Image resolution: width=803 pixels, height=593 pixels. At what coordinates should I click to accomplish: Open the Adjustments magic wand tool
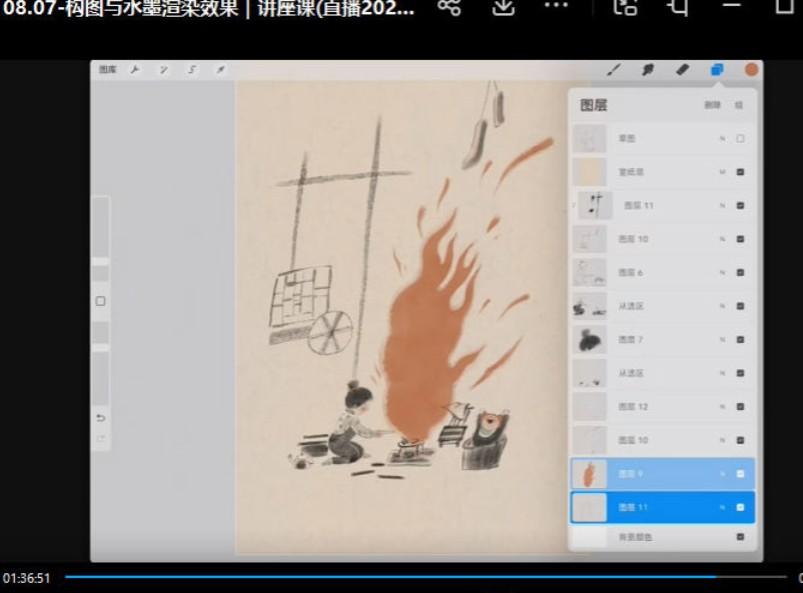[163, 70]
